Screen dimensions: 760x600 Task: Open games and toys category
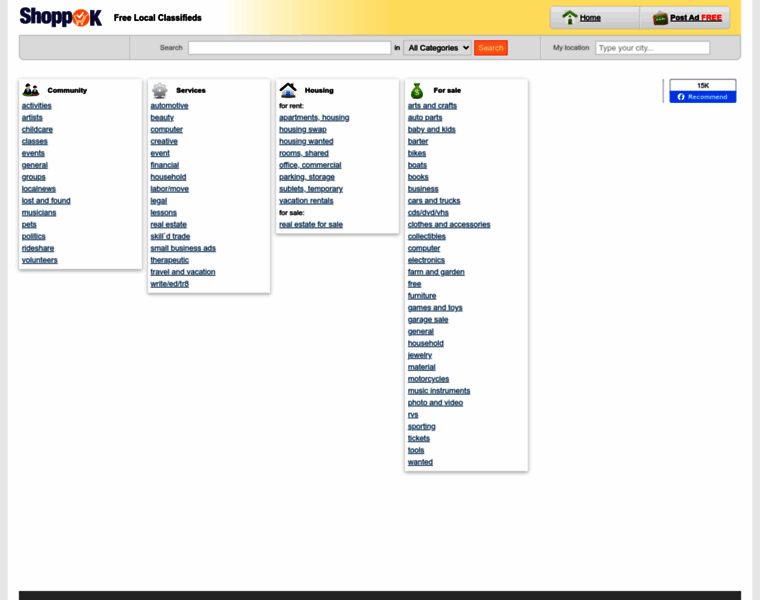click(435, 307)
